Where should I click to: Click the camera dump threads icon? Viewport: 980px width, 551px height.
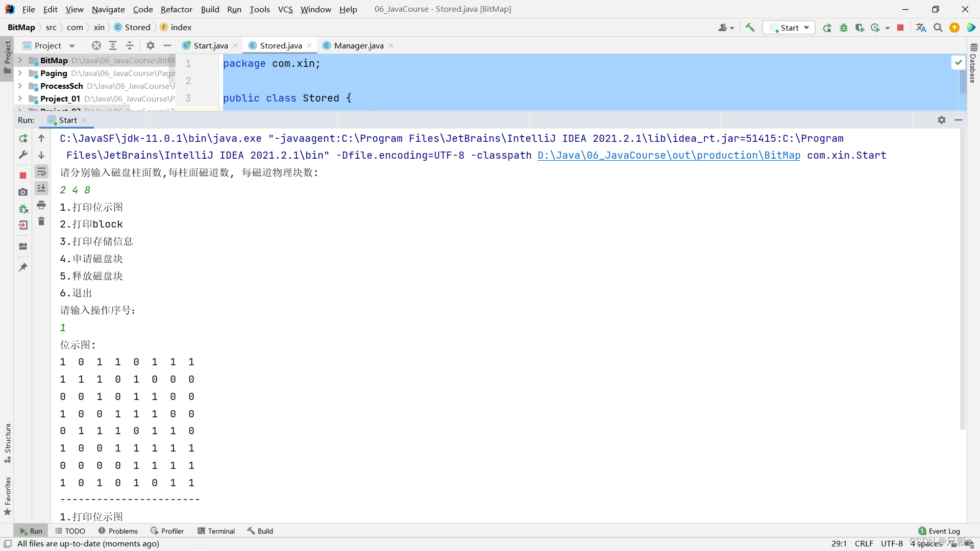[23, 192]
